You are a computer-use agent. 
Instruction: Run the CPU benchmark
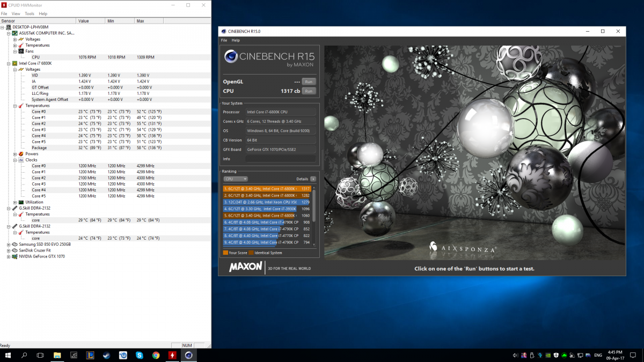point(309,91)
